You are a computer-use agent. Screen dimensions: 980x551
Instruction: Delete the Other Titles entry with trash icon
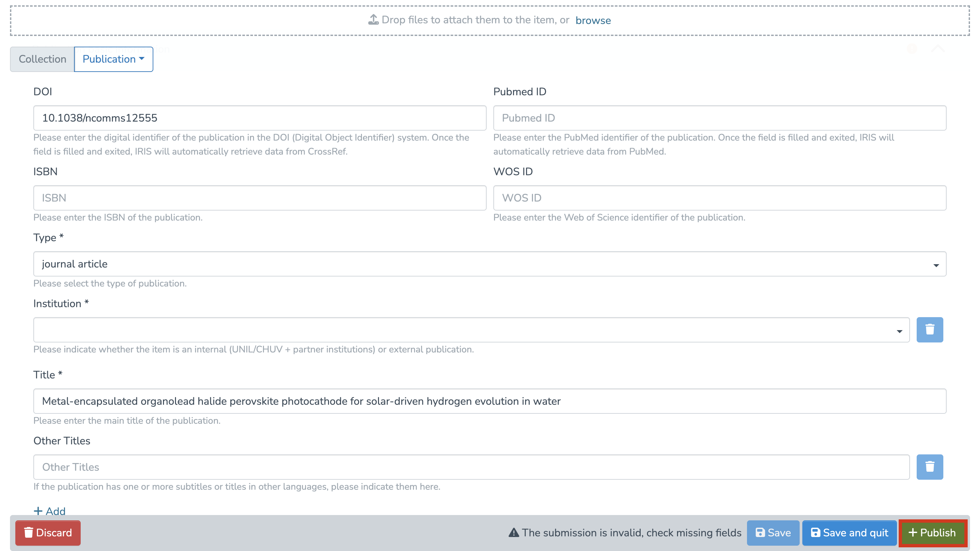pyautogui.click(x=929, y=467)
